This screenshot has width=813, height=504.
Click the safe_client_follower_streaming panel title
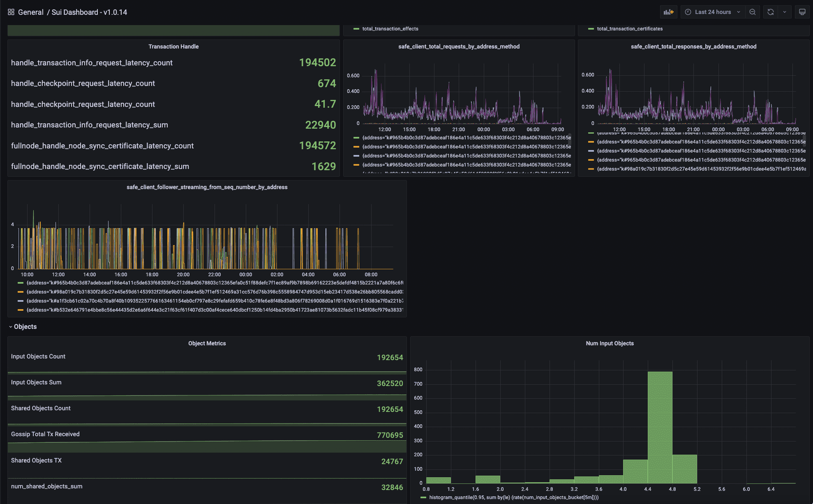pyautogui.click(x=207, y=187)
